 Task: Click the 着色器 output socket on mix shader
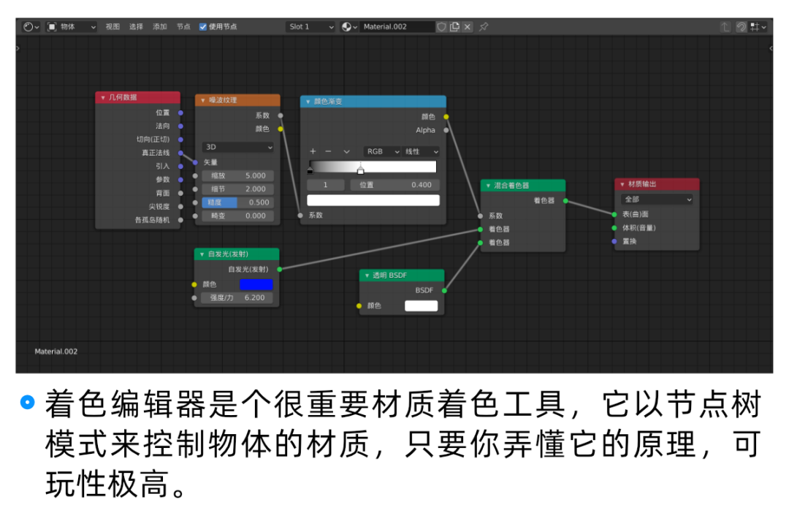point(565,201)
